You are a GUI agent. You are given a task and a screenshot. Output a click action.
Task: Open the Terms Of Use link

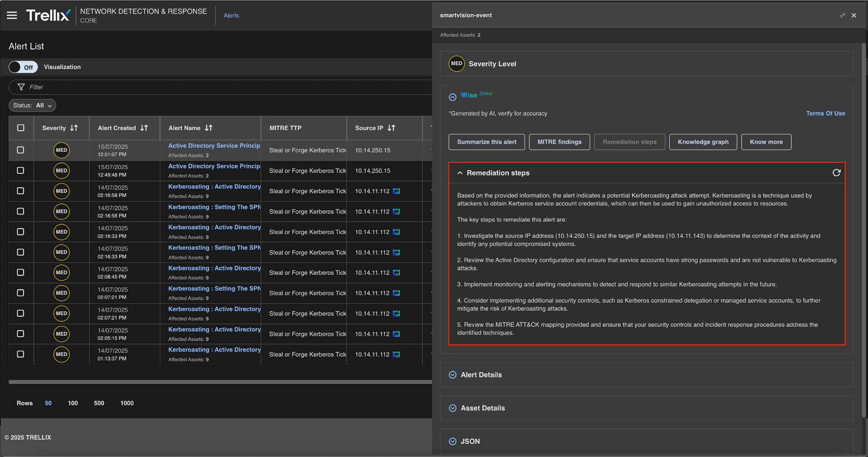(825, 114)
